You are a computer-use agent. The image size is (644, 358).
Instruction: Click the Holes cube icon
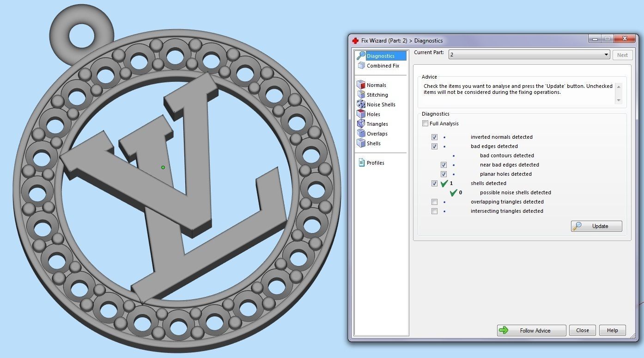click(x=361, y=114)
